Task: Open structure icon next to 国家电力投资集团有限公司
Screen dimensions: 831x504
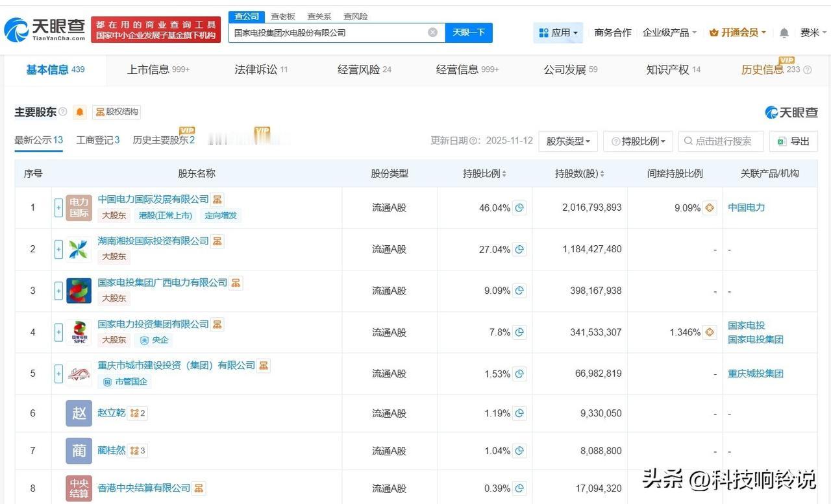Action: [x=217, y=324]
